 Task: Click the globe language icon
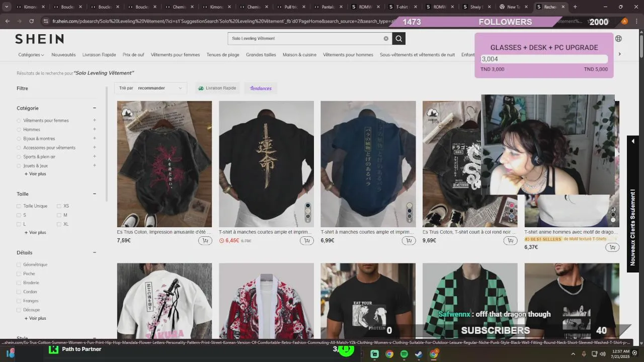(618, 39)
